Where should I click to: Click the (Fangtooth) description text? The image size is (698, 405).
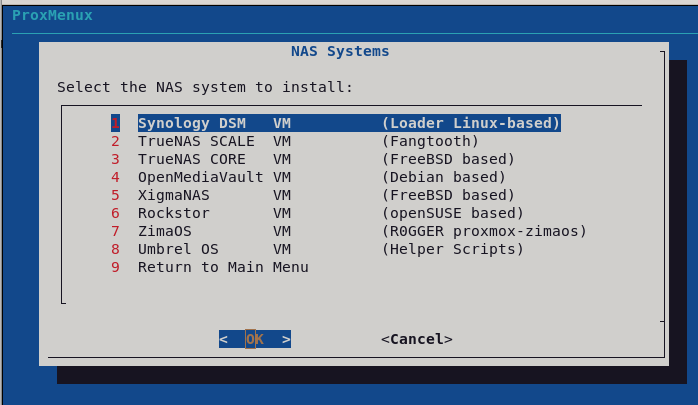point(430,141)
